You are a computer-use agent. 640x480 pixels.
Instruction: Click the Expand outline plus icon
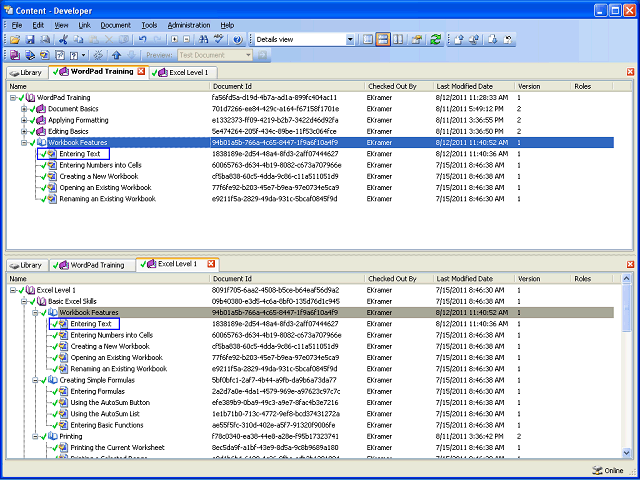[174, 40]
